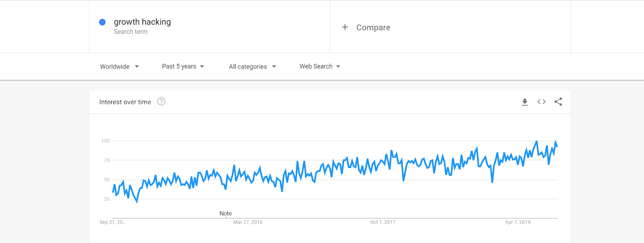Click the plus icon next to Compare
This screenshot has height=243, width=644.
tap(345, 27)
